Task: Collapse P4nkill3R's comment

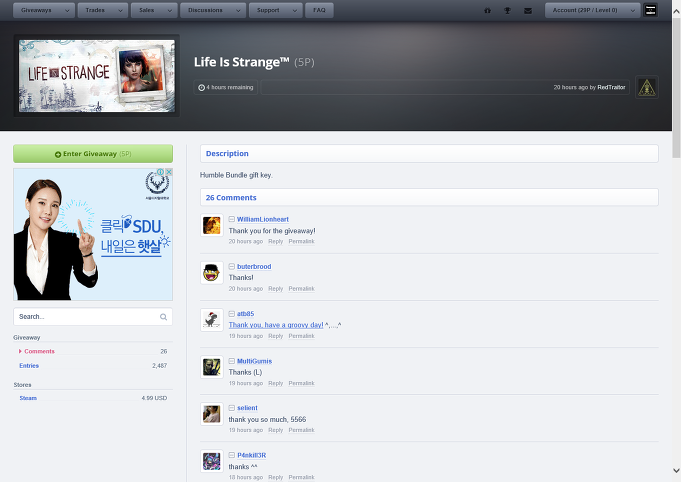Action: coord(231,455)
